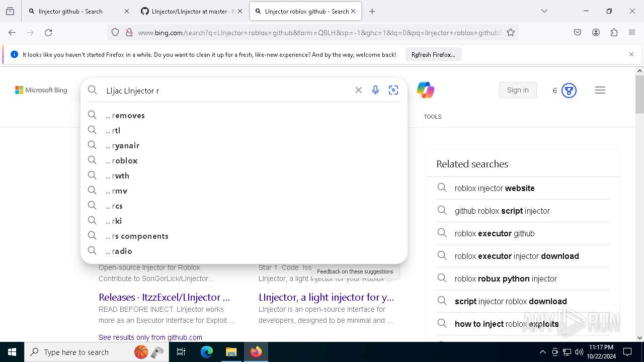
Task: Open the Firefox account icon
Action: click(596, 32)
